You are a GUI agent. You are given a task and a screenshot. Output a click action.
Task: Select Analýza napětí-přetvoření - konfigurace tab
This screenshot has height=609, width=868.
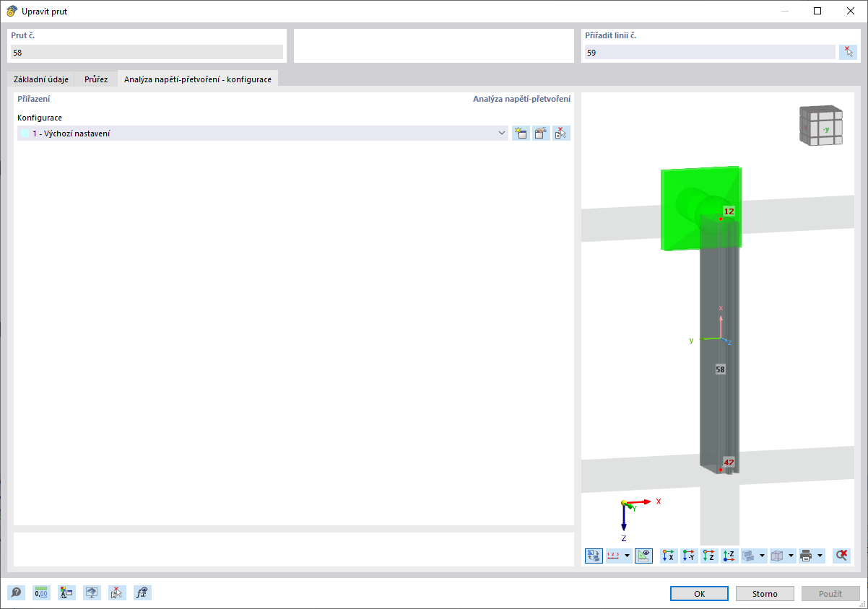198,79
